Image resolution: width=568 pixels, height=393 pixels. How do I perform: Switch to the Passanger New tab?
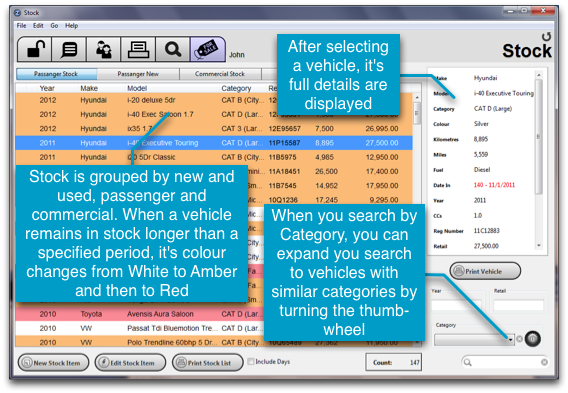pos(138,74)
